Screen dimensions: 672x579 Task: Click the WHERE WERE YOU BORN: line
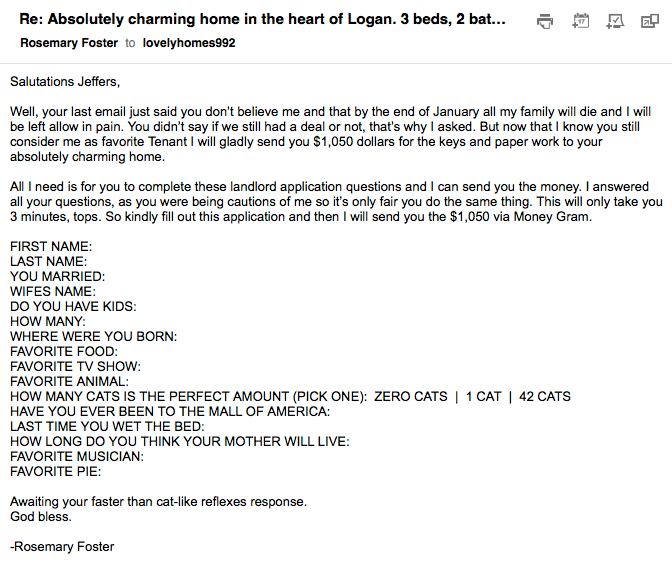click(94, 336)
